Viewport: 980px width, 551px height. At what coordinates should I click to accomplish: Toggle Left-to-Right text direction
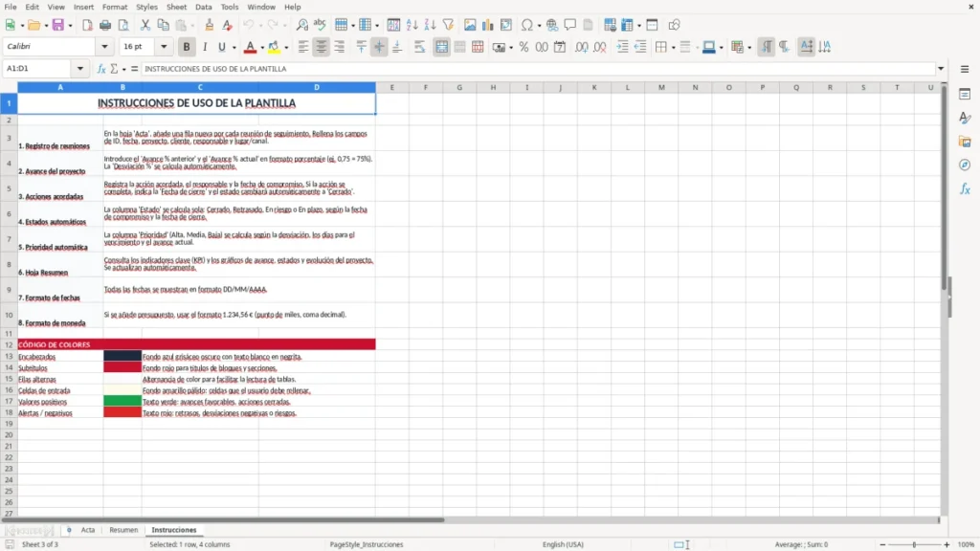coord(767,47)
